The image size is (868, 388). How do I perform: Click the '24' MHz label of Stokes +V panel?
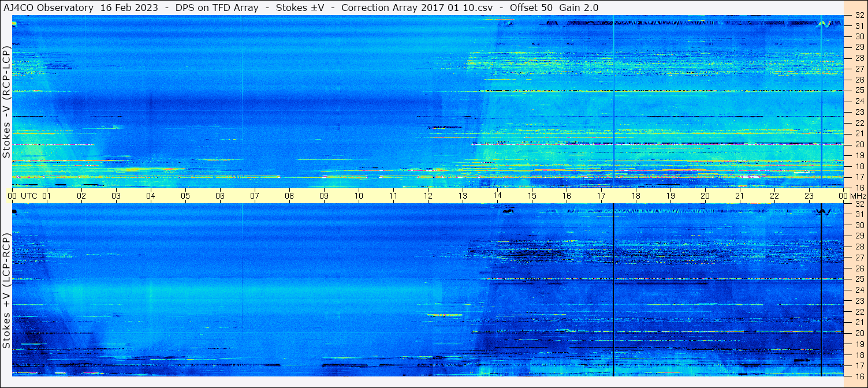[859, 290]
